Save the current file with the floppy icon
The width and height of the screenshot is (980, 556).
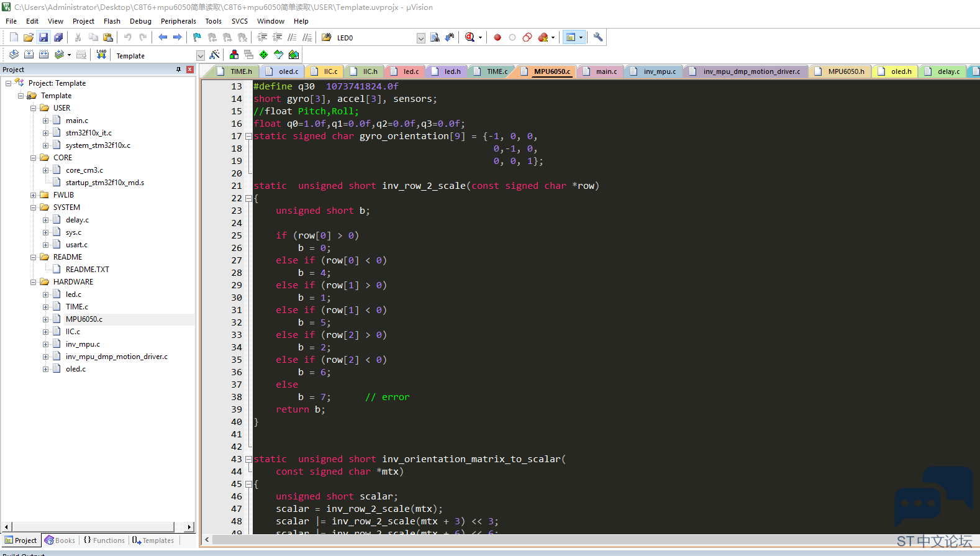[x=43, y=37]
